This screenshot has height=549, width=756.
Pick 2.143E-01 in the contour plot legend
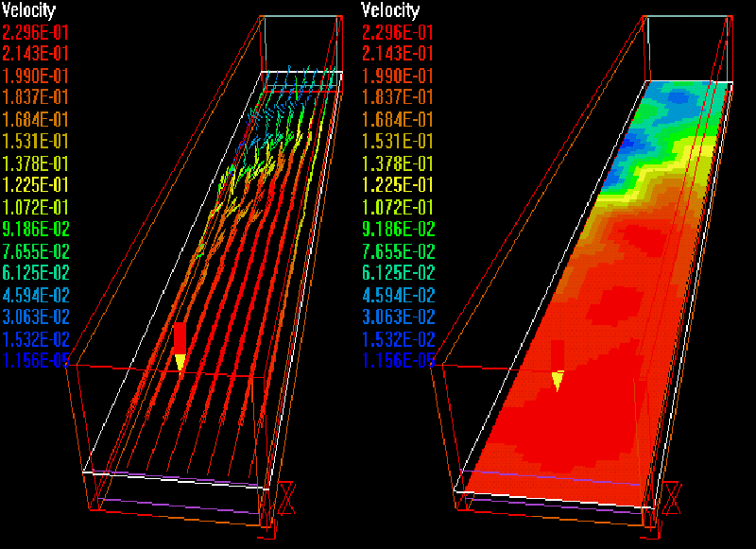(398, 54)
